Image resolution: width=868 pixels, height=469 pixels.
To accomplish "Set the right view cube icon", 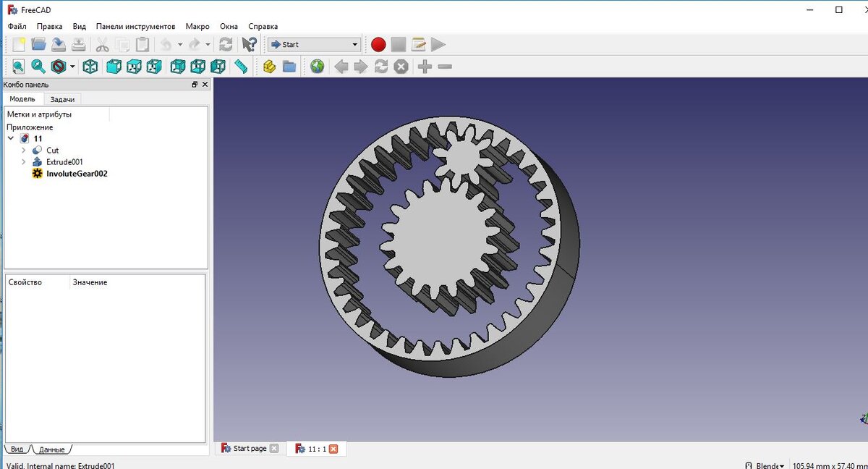I will (x=154, y=67).
